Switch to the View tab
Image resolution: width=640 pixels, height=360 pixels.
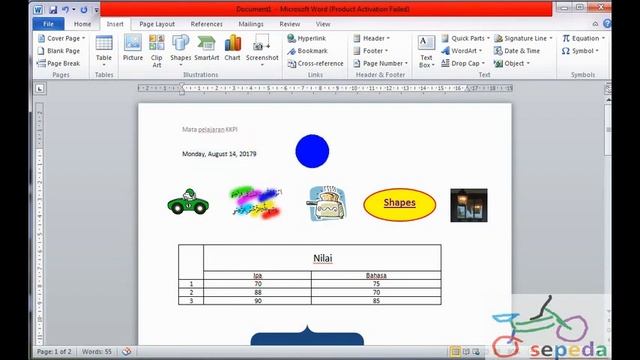[x=323, y=24]
